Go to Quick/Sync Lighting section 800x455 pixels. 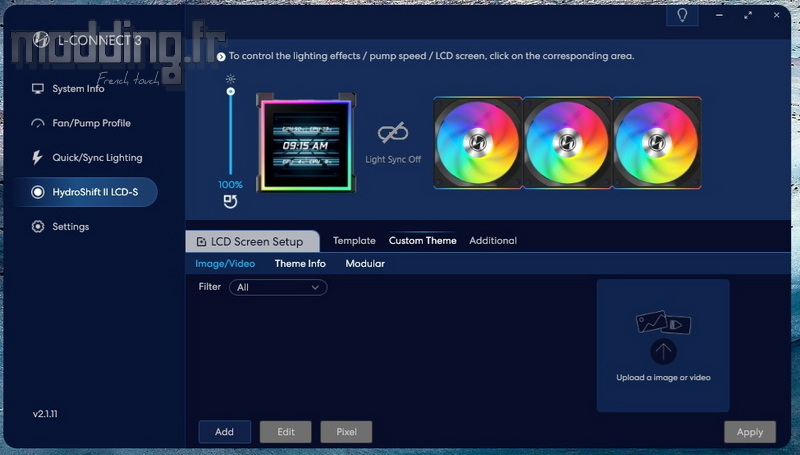point(97,158)
